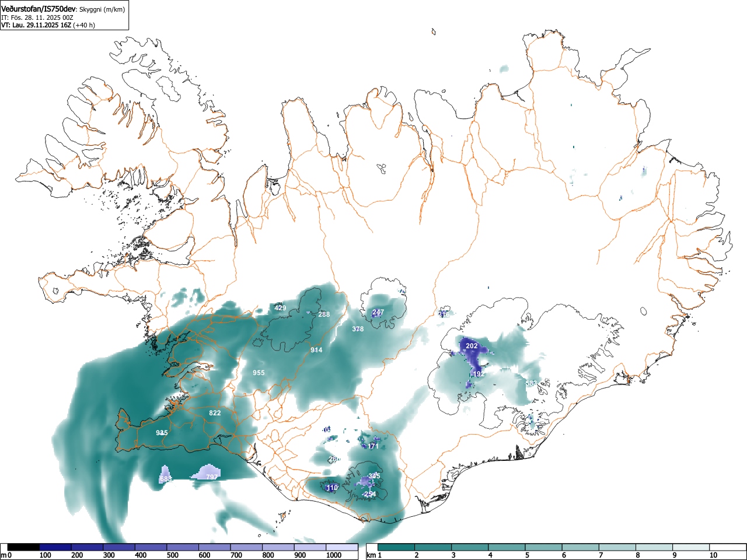747x560 pixels.
Task: Click the 10 tick label on the km scale
Action: (x=713, y=555)
